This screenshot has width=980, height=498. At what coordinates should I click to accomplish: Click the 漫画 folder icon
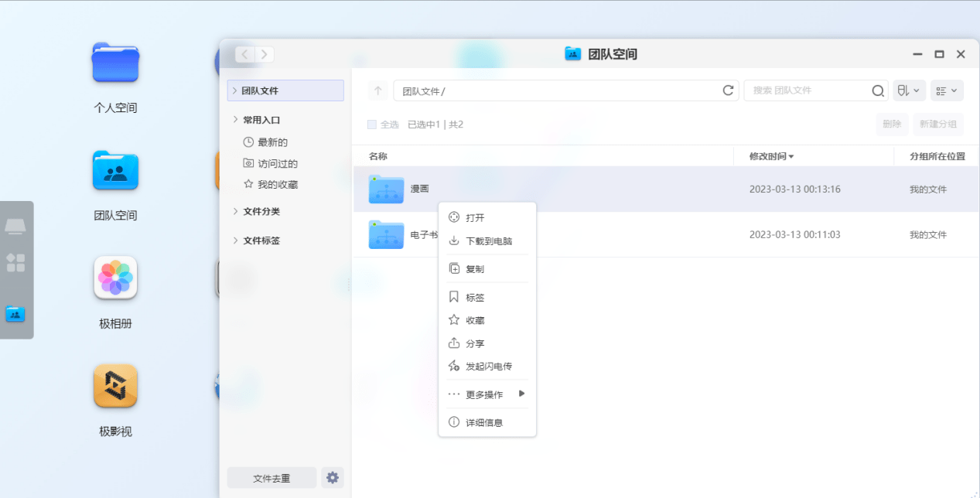386,189
